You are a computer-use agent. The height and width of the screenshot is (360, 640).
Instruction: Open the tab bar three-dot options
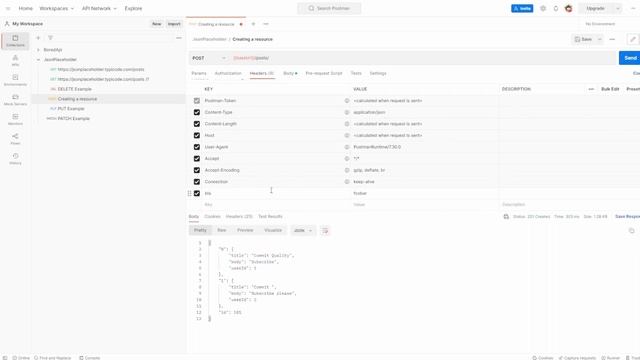266,24
